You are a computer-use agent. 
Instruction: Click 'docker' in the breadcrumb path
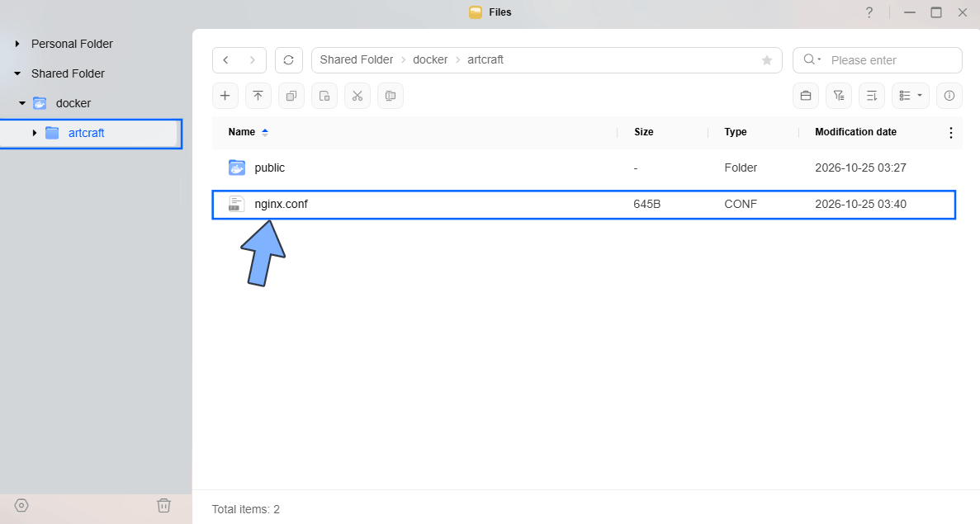pyautogui.click(x=430, y=60)
